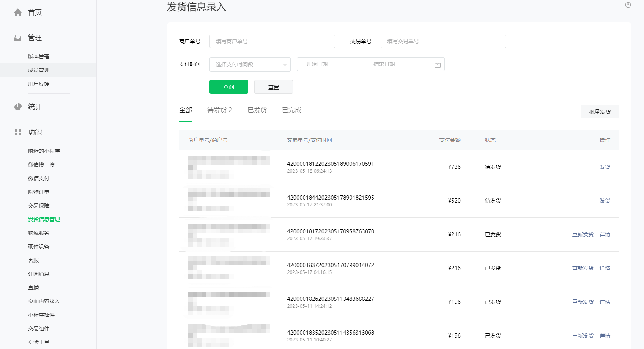Click the 功能 grid icon

pos(18,132)
